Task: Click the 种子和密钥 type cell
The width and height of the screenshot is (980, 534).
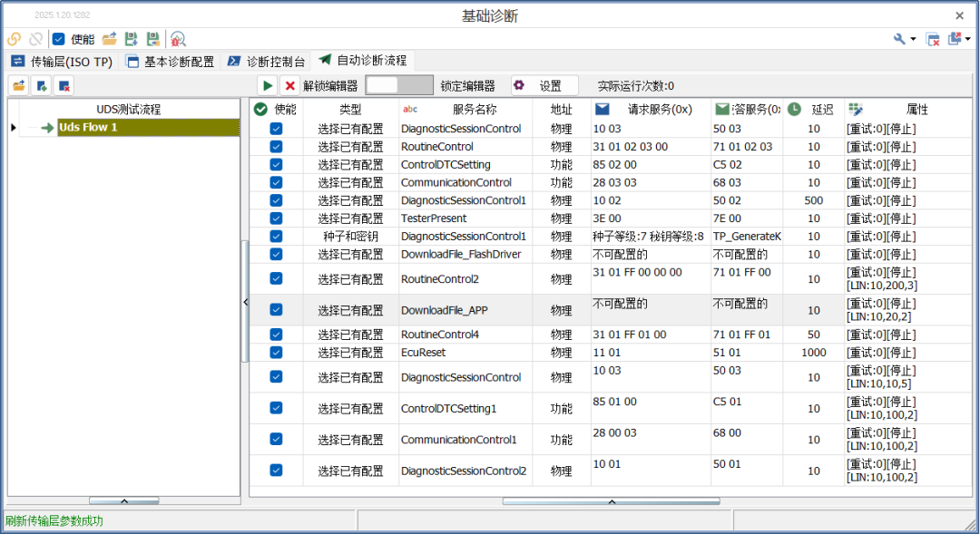Action: pyautogui.click(x=350, y=236)
